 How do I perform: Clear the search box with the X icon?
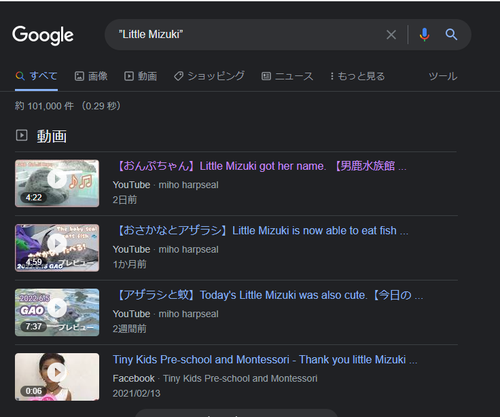[391, 34]
